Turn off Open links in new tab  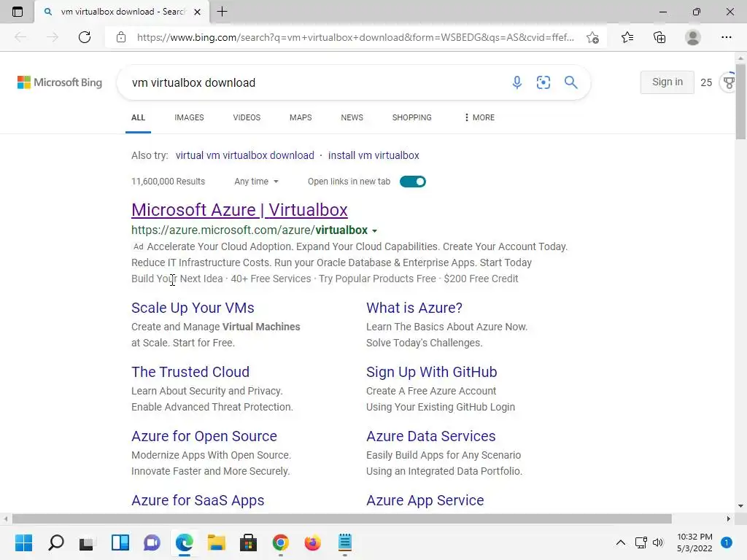tap(413, 182)
